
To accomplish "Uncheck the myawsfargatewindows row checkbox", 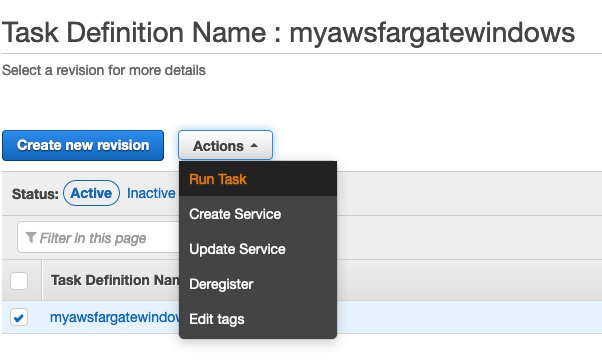I will tap(19, 317).
